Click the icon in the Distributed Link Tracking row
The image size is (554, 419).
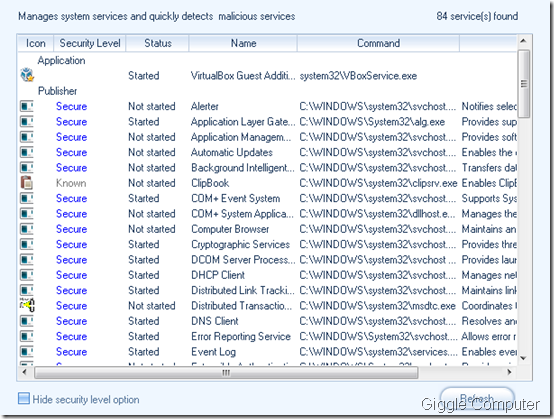26,290
